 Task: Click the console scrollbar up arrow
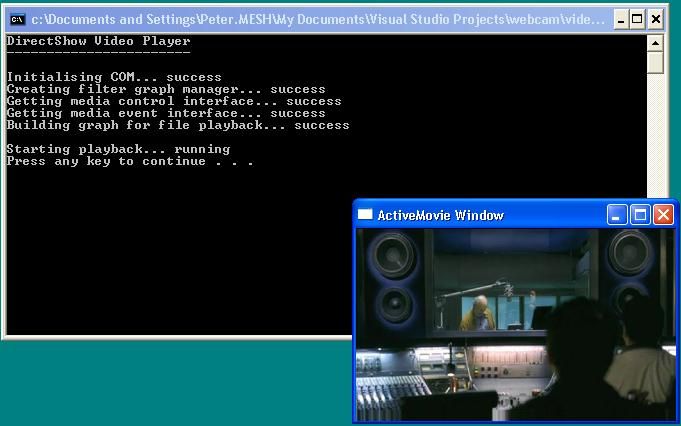655,43
